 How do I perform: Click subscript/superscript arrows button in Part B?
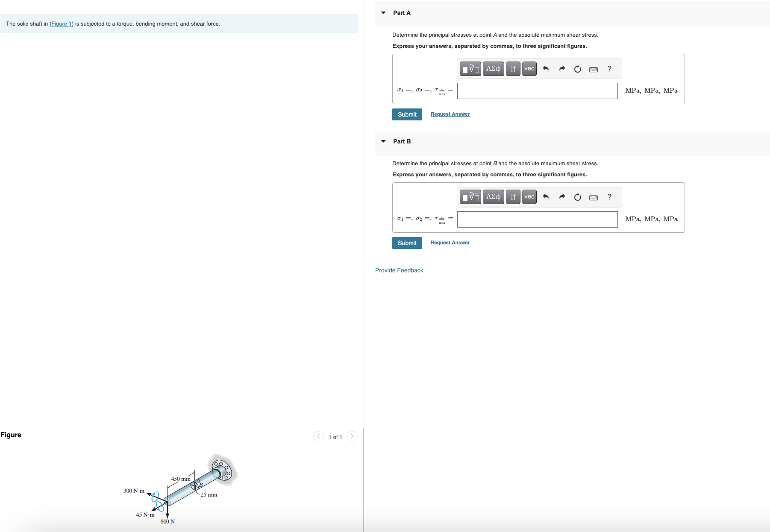513,197
